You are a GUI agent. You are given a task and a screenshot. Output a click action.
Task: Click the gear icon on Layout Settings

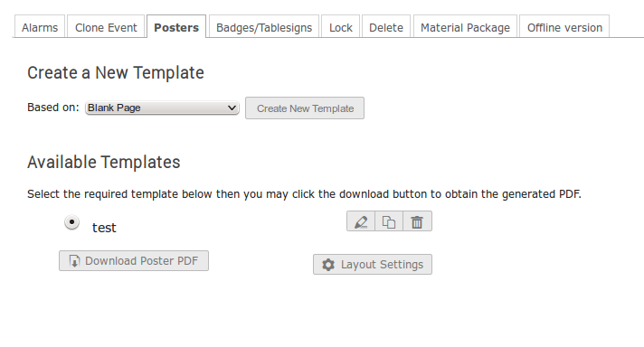coord(328,265)
